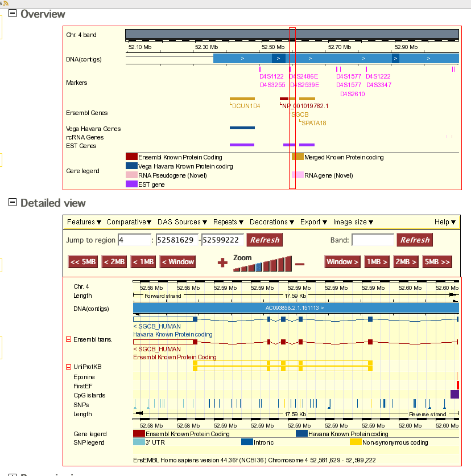The image size is (471, 476).
Task: Open the Help menu
Action: [445, 222]
